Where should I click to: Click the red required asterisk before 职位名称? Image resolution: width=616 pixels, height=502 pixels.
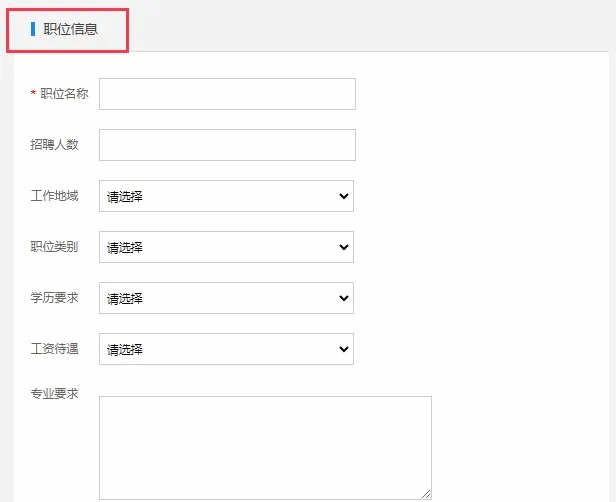[33, 95]
